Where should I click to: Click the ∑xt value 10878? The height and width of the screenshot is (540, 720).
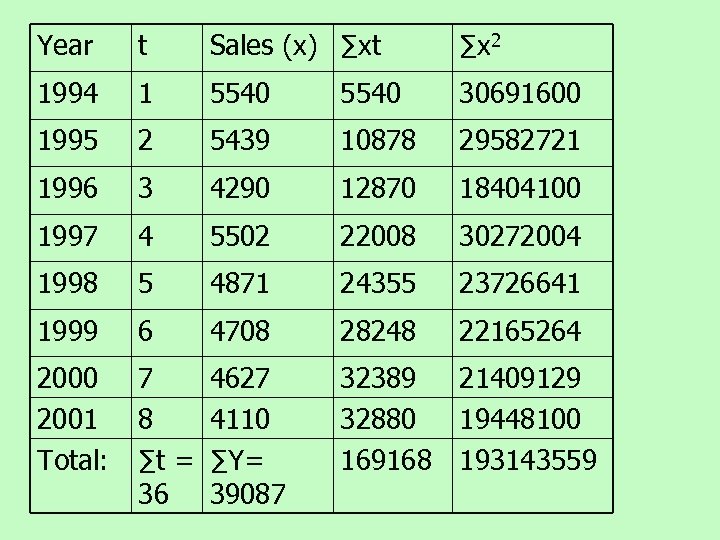pos(378,141)
